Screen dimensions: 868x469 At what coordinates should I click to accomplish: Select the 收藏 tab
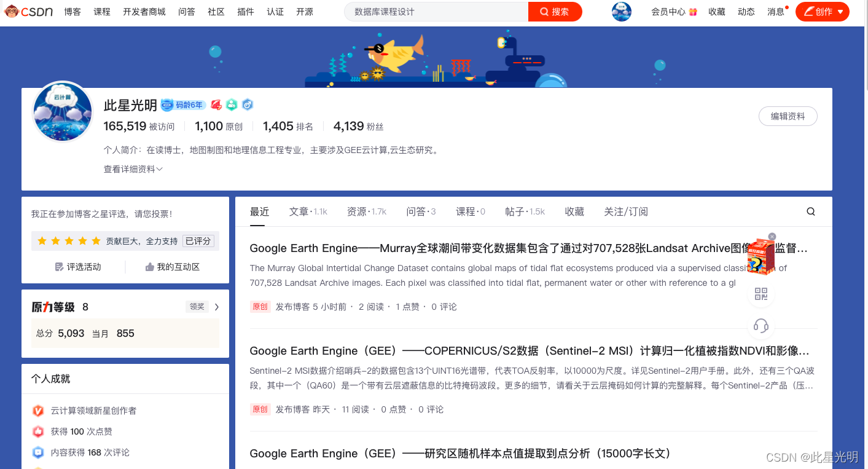pos(574,211)
